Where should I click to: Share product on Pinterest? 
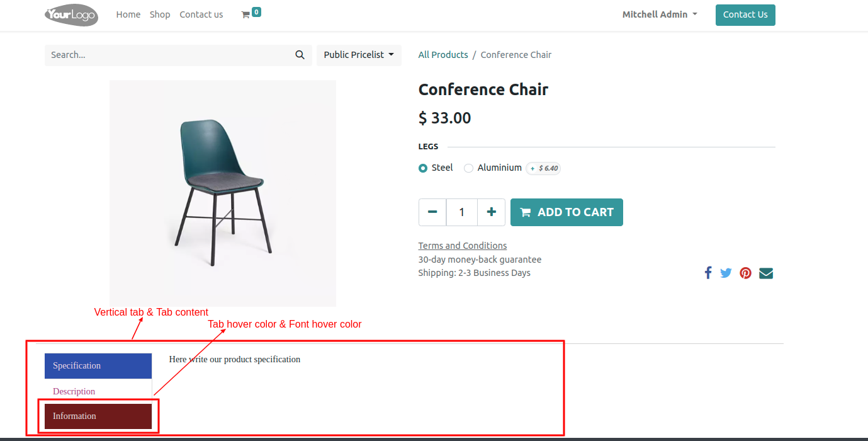745,273
